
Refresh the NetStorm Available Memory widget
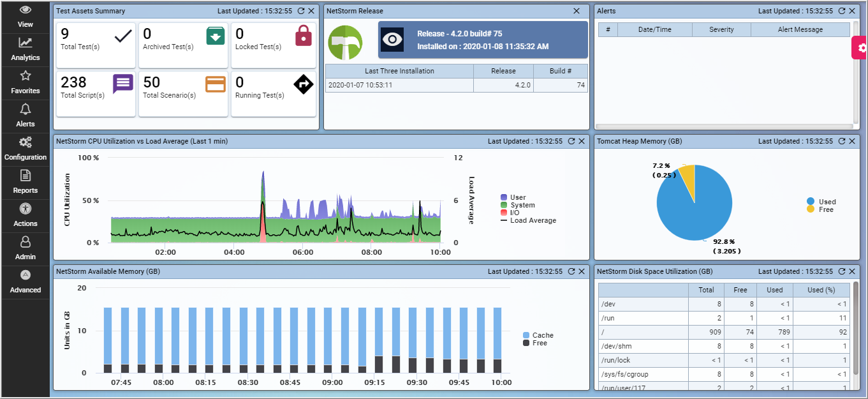[x=571, y=271]
